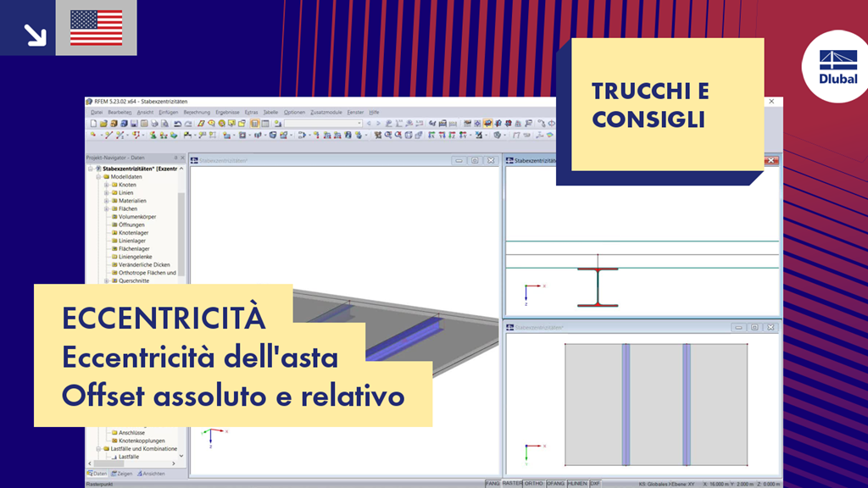868x488 pixels.
Task: Click the Redo arrow icon
Action: point(187,124)
